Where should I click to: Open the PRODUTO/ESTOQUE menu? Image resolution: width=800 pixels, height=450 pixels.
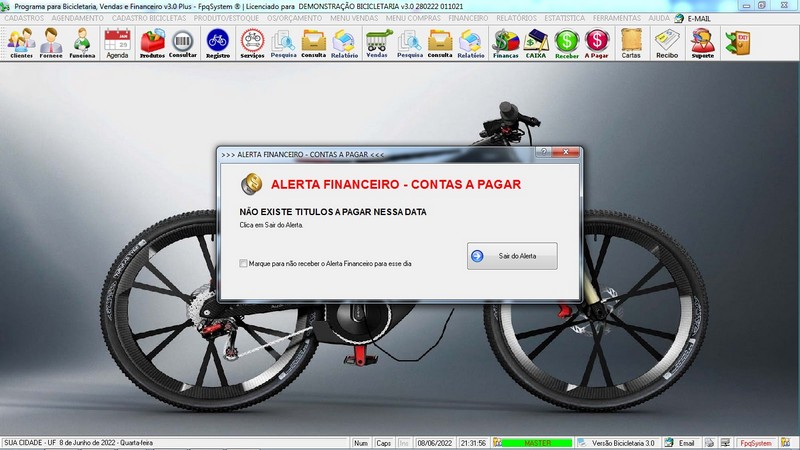(x=226, y=18)
